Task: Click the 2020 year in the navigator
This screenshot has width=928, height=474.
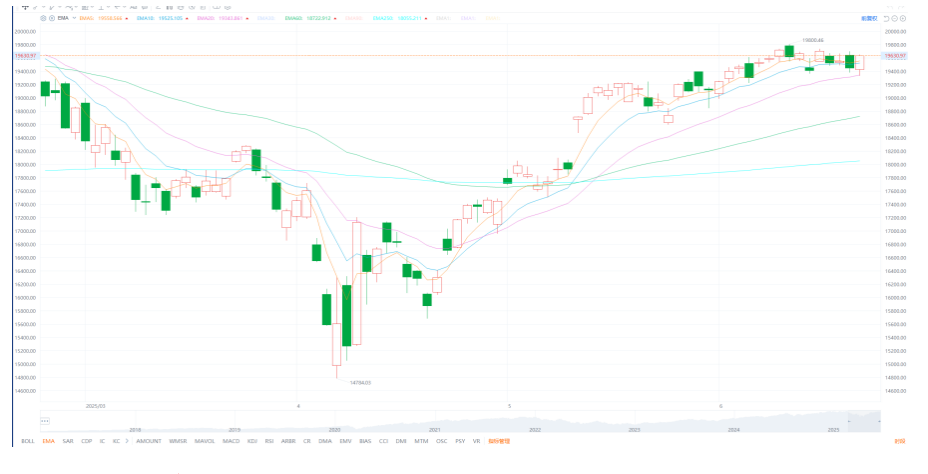Action: 335,429
